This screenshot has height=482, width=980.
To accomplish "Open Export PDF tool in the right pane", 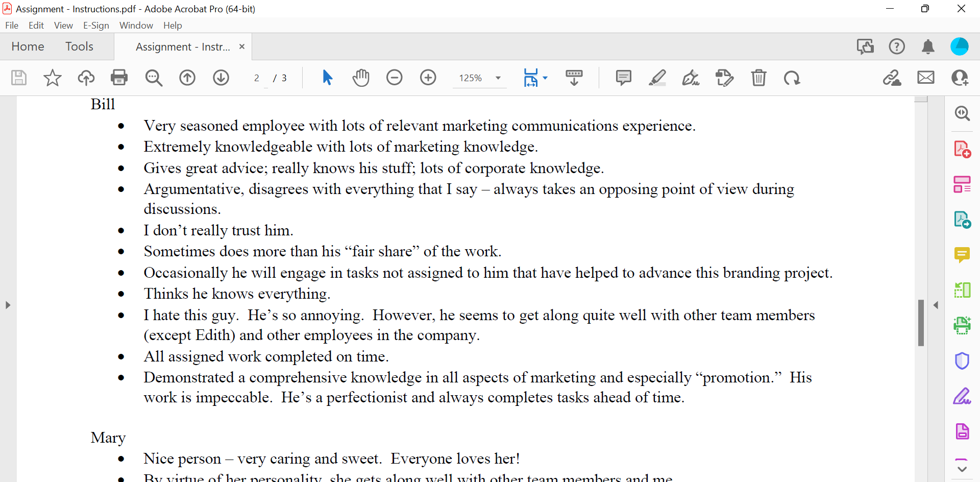I will [x=963, y=220].
